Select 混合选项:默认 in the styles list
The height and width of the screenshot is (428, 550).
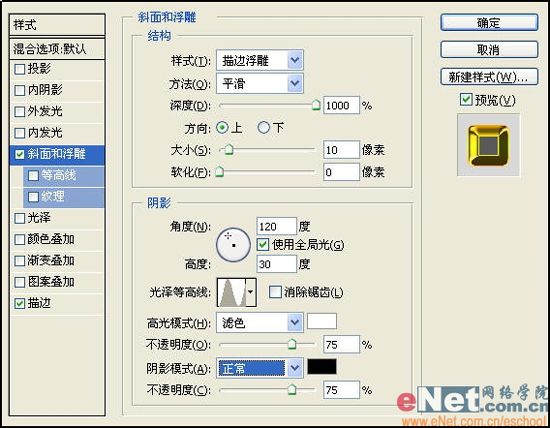pyautogui.click(x=57, y=49)
